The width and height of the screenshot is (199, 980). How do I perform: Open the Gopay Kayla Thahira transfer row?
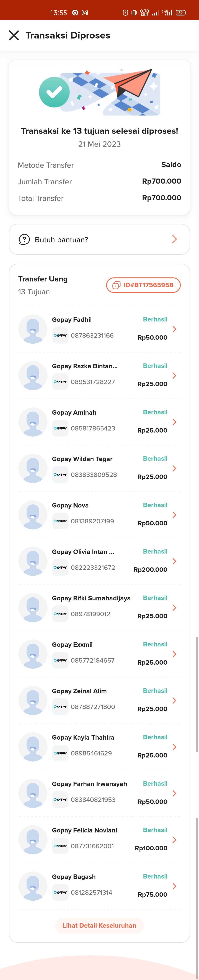tap(99, 747)
